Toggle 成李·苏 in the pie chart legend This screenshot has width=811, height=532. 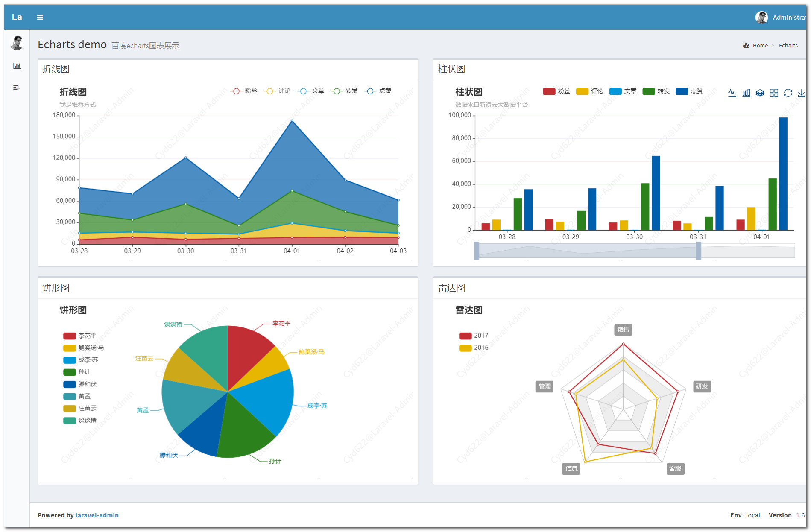point(81,360)
